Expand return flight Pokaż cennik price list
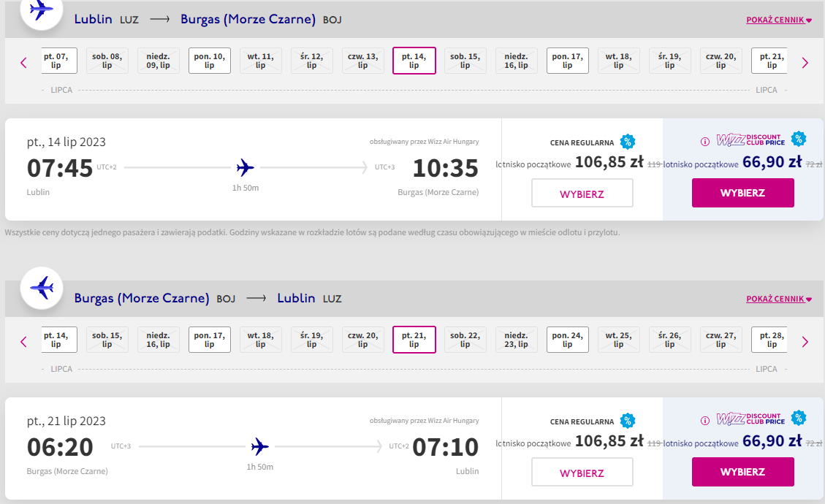Image resolution: width=825 pixels, height=504 pixels. coord(779,299)
